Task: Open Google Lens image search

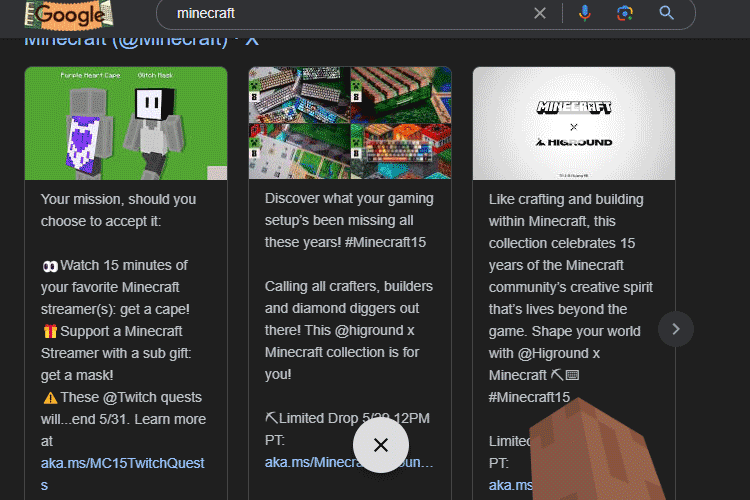Action: point(625,13)
